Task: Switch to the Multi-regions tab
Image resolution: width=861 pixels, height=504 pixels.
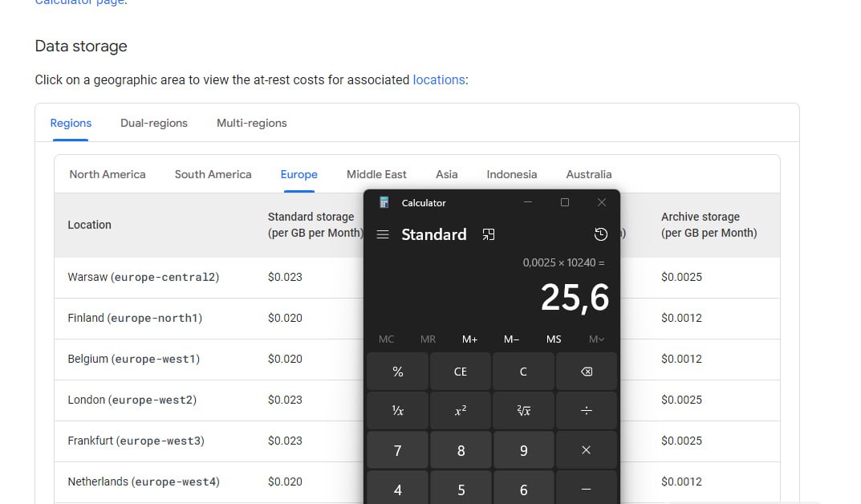Action: (x=251, y=123)
